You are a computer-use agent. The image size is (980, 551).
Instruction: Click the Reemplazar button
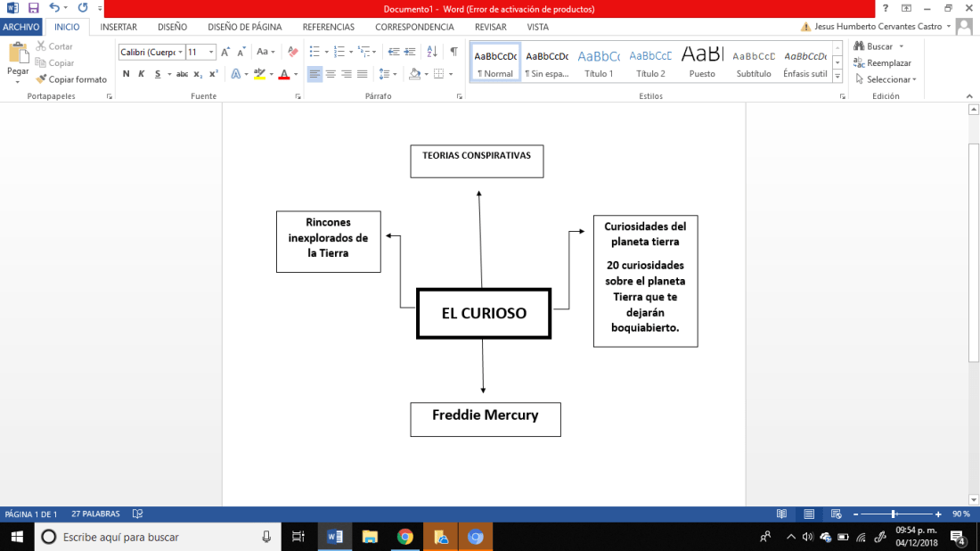point(882,62)
